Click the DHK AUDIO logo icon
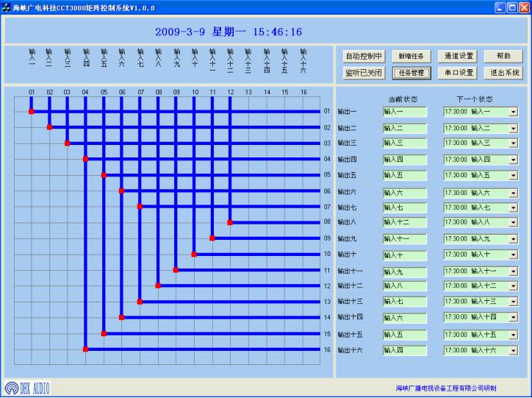 (x=13, y=388)
